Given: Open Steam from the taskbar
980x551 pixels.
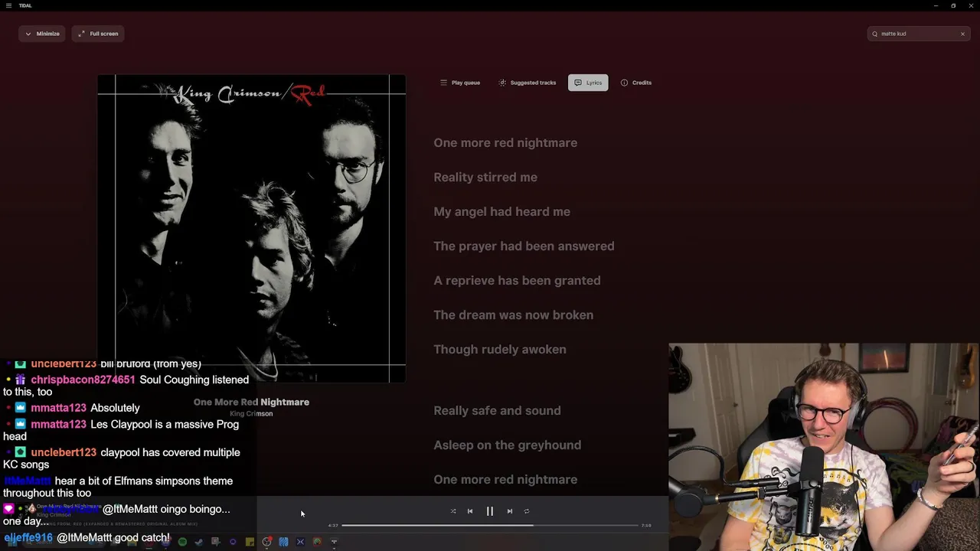Looking at the screenshot, I should click(199, 542).
